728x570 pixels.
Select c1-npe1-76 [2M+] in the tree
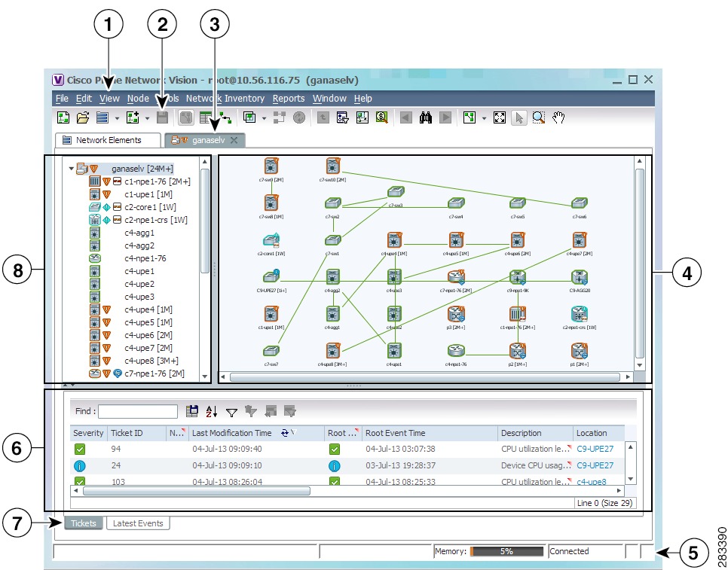(x=158, y=181)
